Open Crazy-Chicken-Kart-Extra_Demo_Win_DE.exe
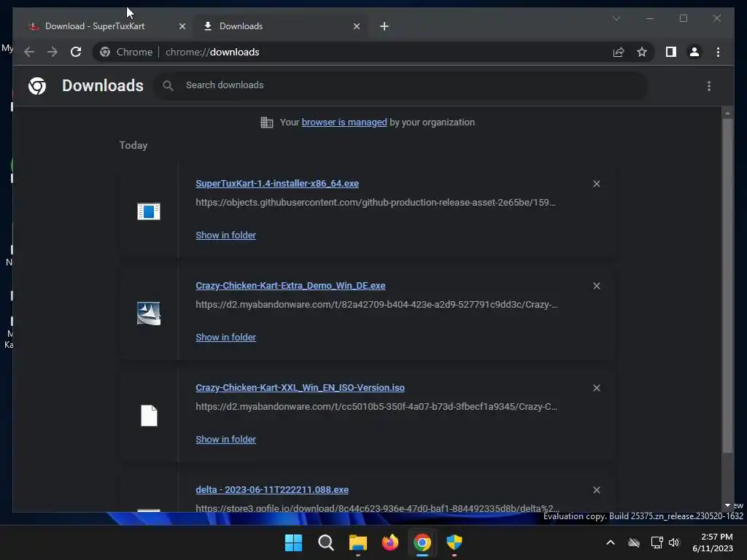The height and width of the screenshot is (560, 747). coord(290,286)
